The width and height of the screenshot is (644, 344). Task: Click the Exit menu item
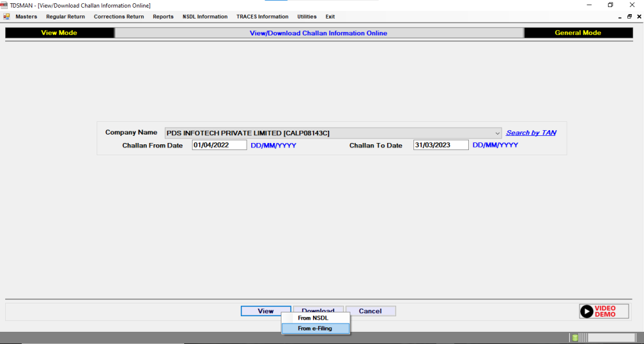(330, 17)
